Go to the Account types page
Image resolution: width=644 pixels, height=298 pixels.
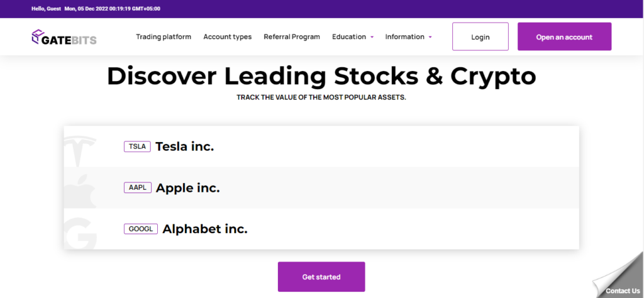(x=227, y=37)
